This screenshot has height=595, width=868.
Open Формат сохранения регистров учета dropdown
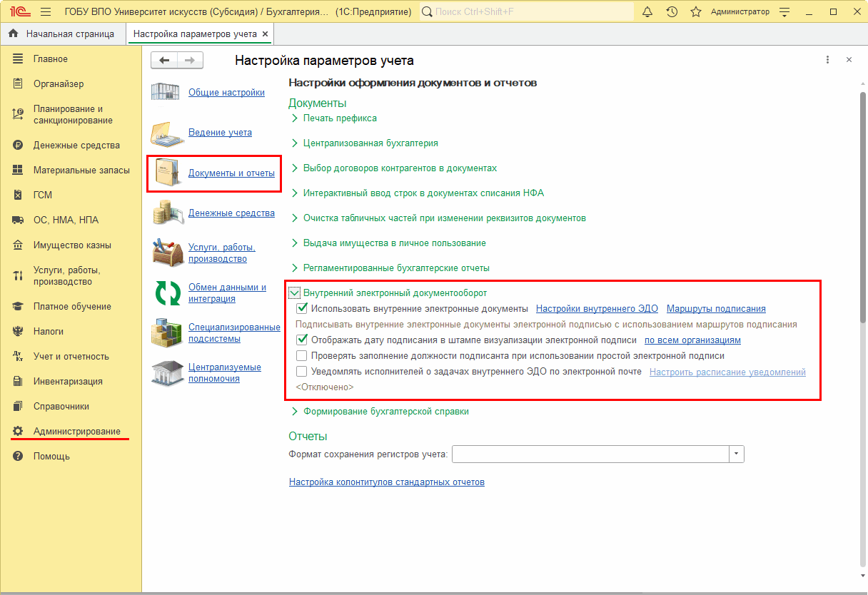click(736, 454)
